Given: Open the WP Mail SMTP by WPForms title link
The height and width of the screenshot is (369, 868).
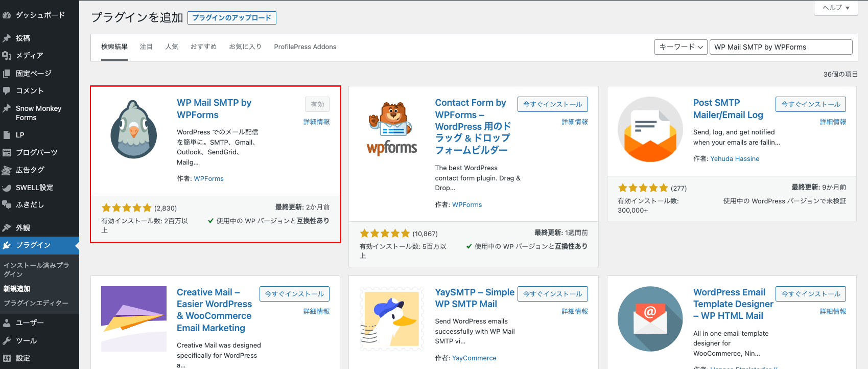Looking at the screenshot, I should [x=214, y=109].
